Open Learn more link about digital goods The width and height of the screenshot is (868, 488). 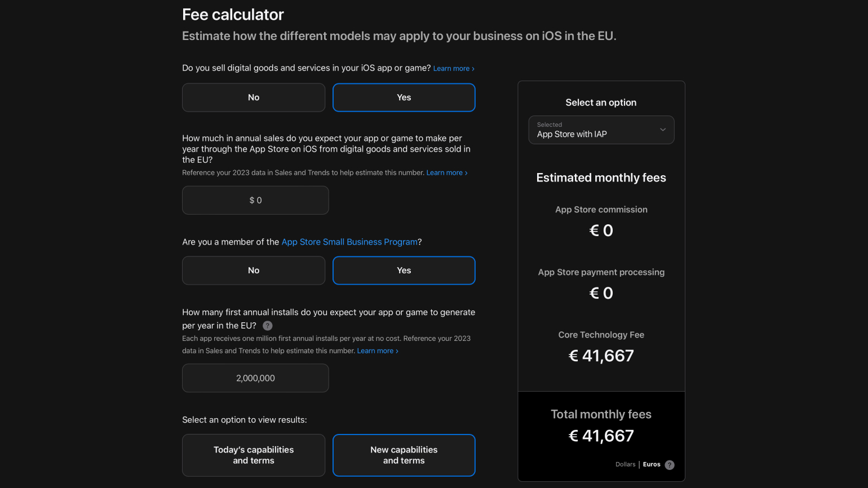tap(453, 69)
